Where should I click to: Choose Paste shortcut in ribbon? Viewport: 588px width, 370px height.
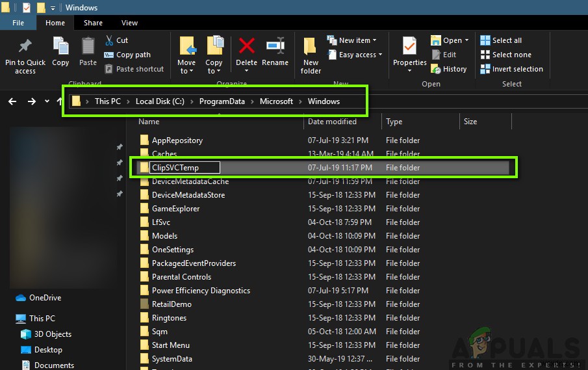tap(134, 69)
